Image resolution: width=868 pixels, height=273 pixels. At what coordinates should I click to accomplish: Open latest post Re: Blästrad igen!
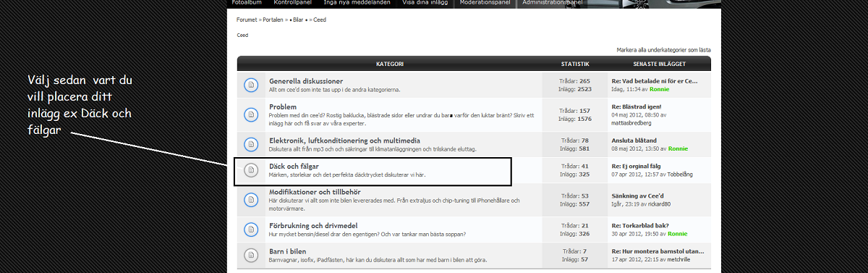637,106
